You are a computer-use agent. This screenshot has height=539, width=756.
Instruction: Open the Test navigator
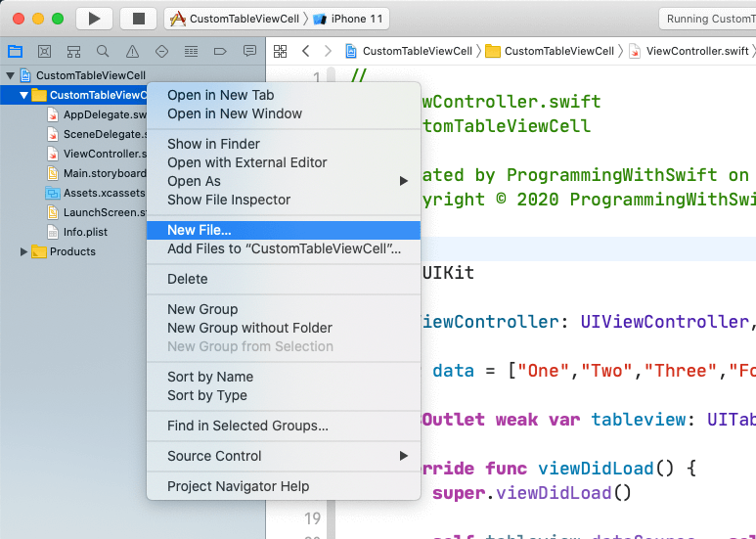coord(161,51)
